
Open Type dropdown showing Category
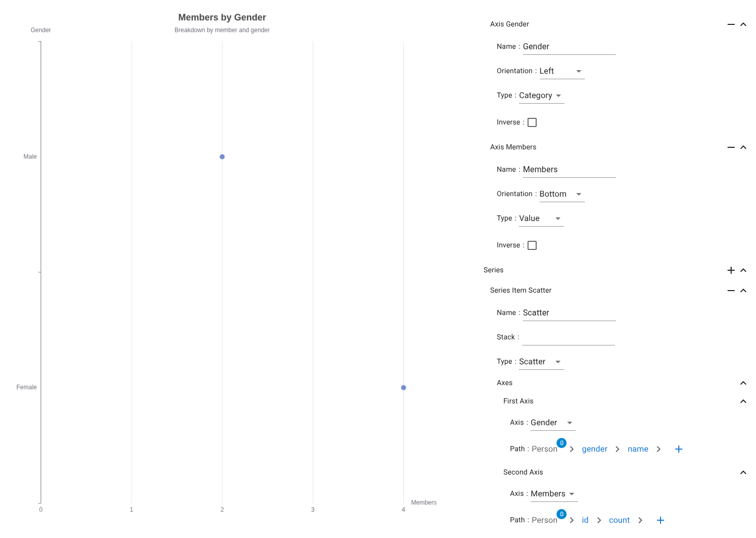pyautogui.click(x=541, y=96)
